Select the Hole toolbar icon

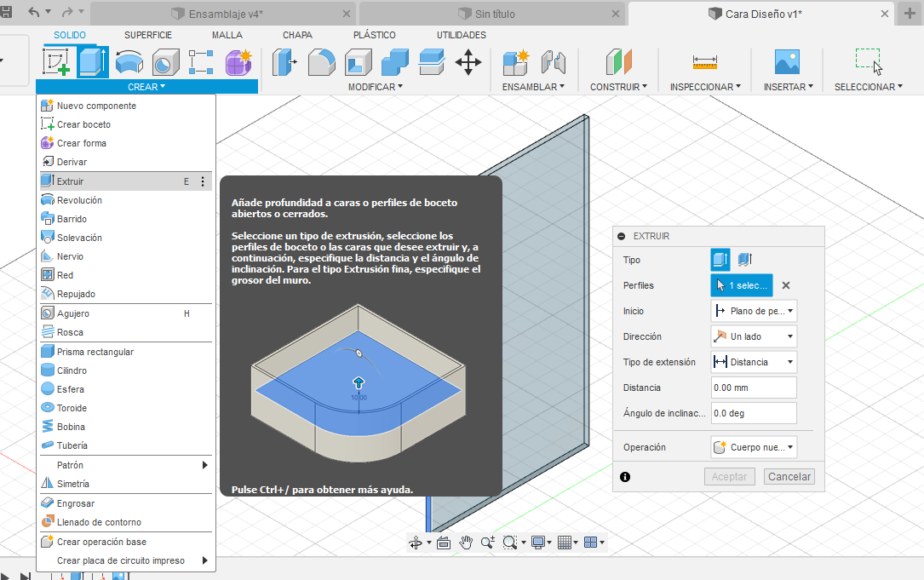[165, 62]
